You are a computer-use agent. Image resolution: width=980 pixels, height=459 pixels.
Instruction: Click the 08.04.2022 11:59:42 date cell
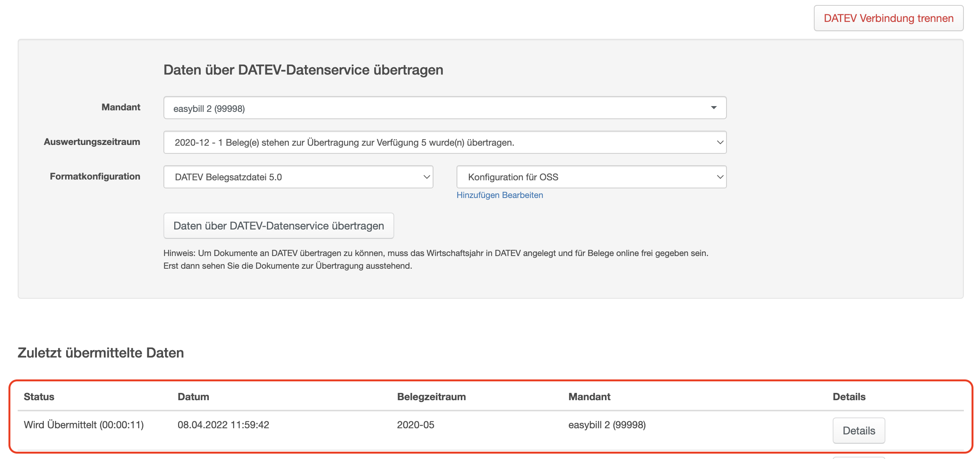pos(223,425)
